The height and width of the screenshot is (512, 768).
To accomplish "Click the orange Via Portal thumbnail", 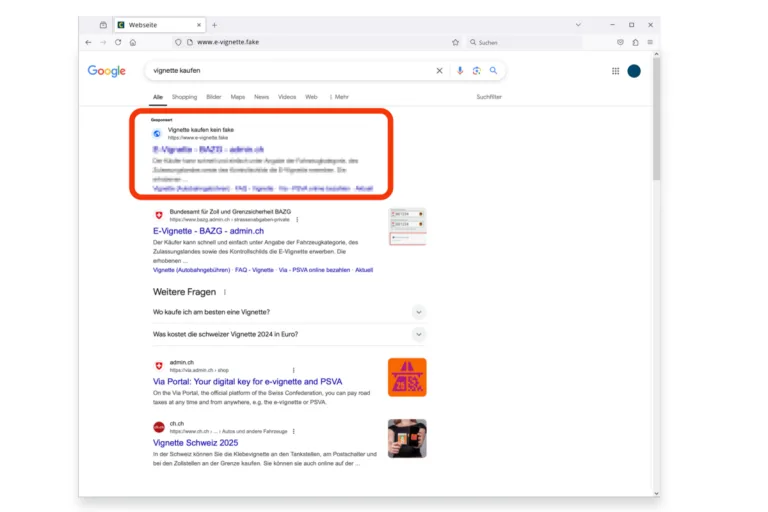I will point(407,377).
